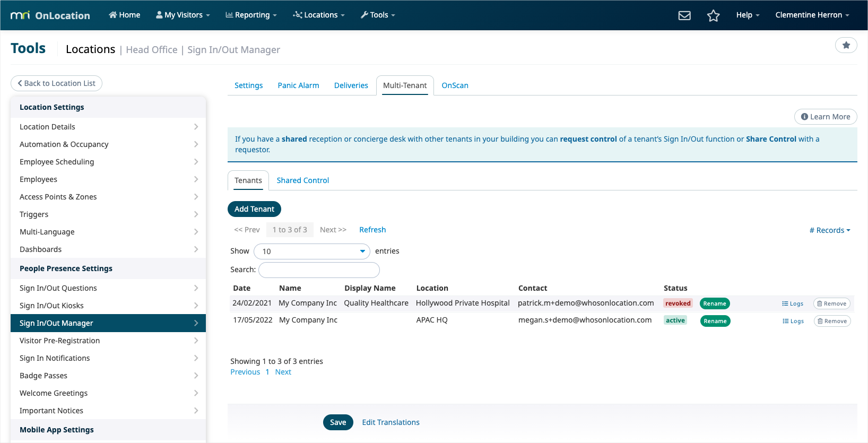The image size is (868, 443).
Task: Remove Hollywood Private Hospital tenant
Action: tap(832, 303)
